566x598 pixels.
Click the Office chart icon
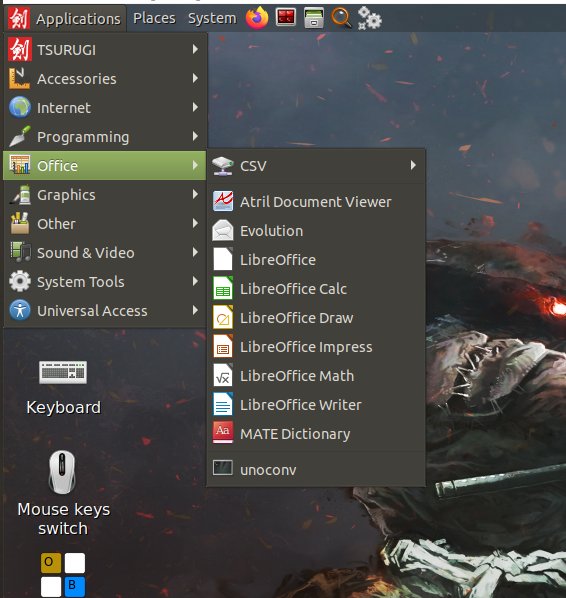[x=20, y=165]
